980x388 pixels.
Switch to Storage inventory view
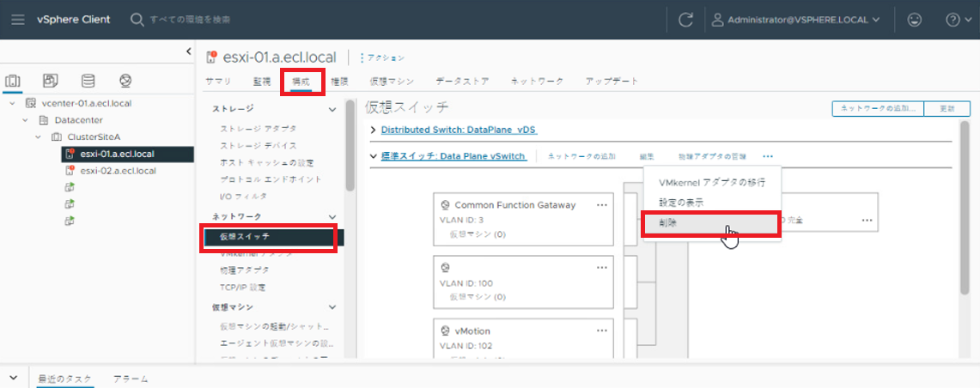[x=88, y=81]
